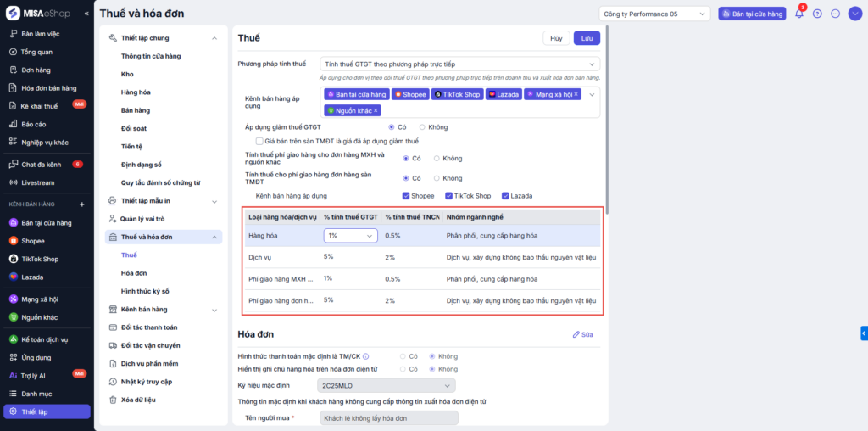The width and height of the screenshot is (868, 431).
Task: Open Hình thức ký số settings
Action: tap(145, 291)
